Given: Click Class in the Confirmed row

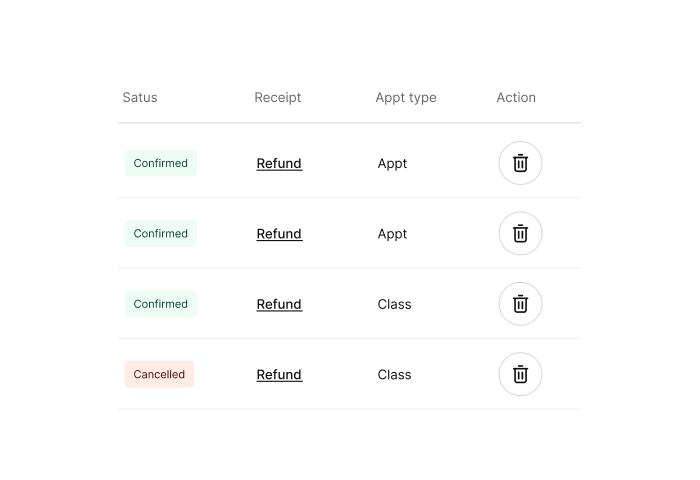Looking at the screenshot, I should tap(394, 304).
